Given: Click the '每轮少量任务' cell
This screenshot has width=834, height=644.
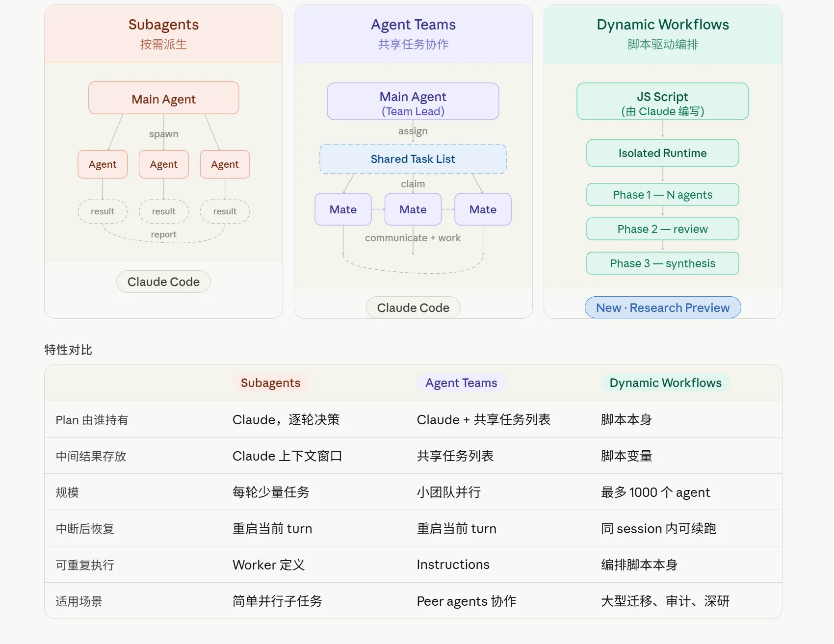Looking at the screenshot, I should (271, 492).
